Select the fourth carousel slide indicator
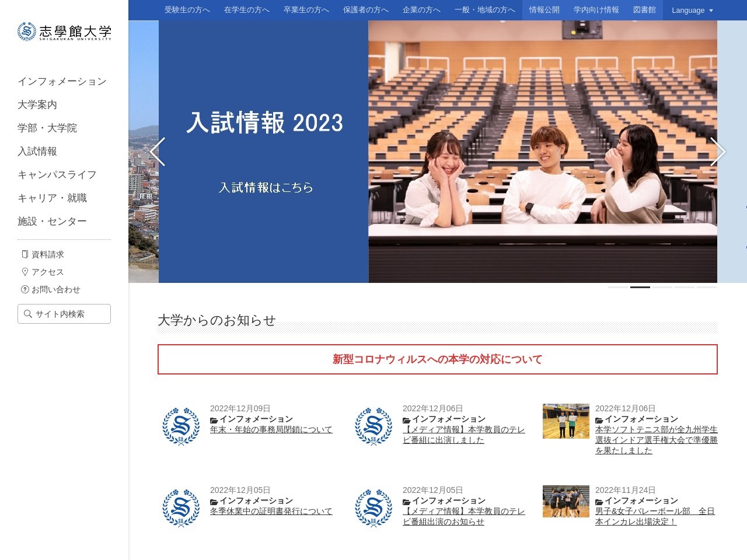Viewport: 747px width, 560px height. [x=685, y=287]
